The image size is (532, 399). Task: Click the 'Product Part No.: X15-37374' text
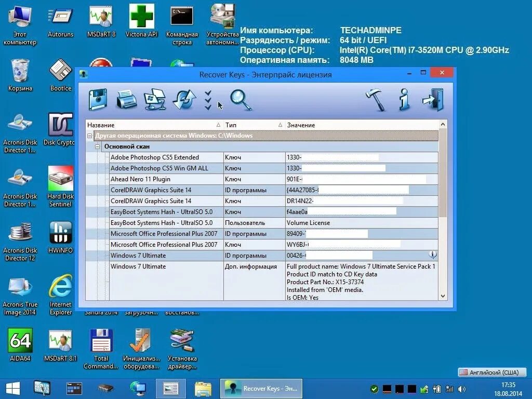(325, 282)
